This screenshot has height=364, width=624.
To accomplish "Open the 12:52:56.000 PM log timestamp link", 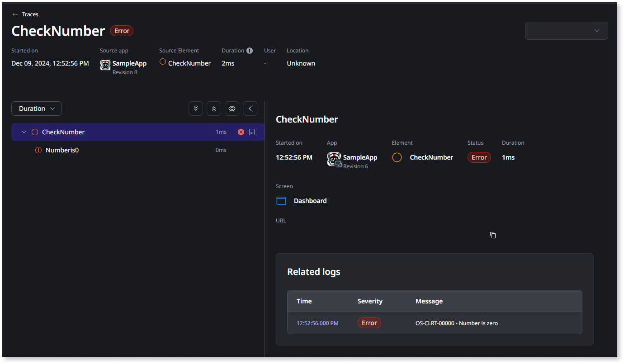I will tap(317, 323).
